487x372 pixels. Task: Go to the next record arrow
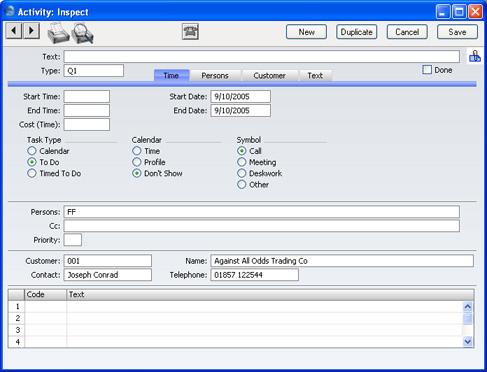[x=31, y=31]
